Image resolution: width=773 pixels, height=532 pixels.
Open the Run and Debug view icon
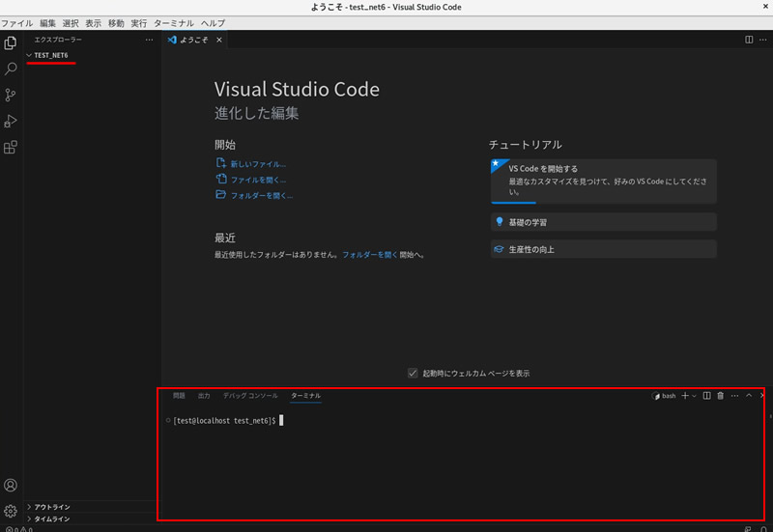[11, 121]
